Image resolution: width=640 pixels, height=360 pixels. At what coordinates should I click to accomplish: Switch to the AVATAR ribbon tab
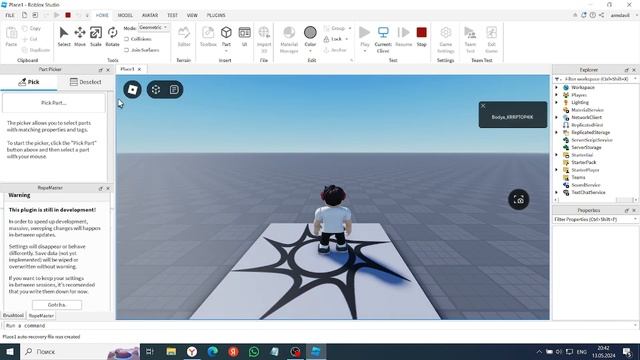point(150,15)
